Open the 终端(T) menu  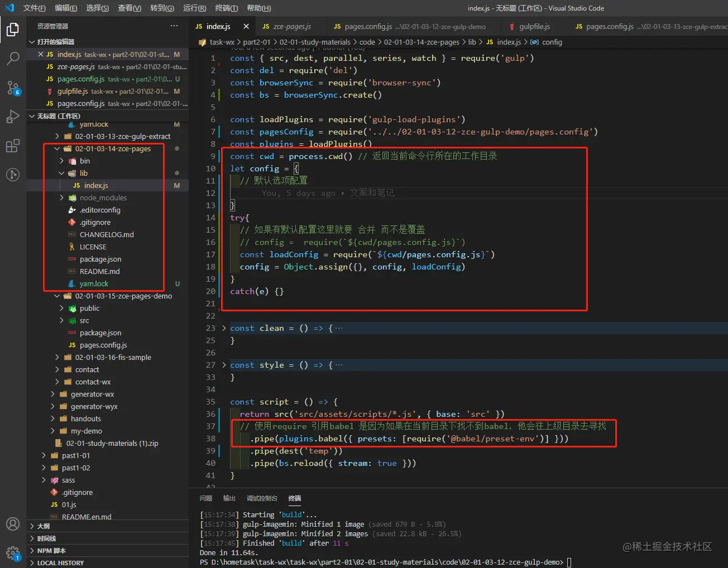(x=226, y=8)
